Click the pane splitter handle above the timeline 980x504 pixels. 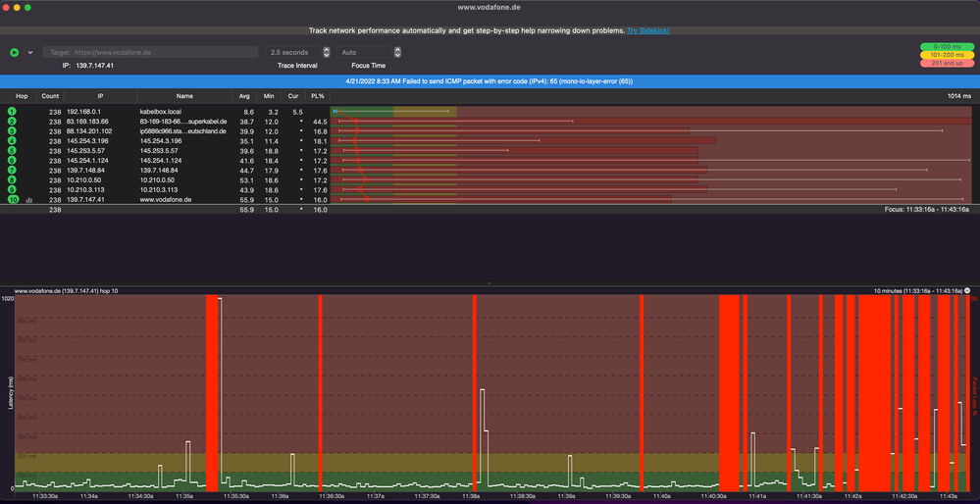pos(490,283)
